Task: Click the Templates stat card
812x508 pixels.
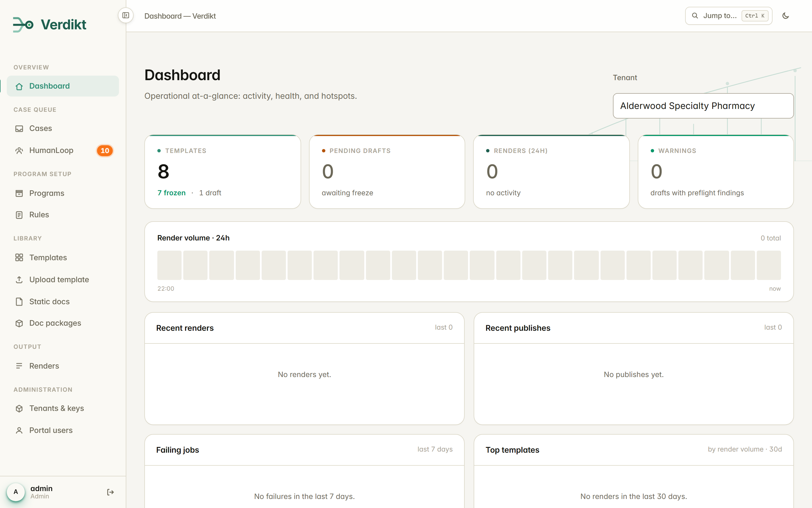Action: [x=222, y=172]
